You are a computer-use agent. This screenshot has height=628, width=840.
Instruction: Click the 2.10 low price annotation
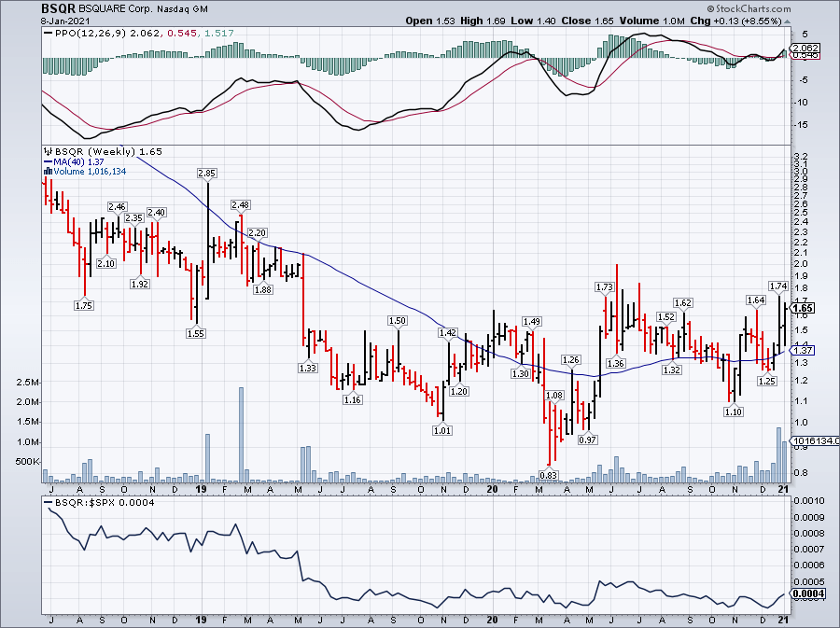[x=106, y=263]
